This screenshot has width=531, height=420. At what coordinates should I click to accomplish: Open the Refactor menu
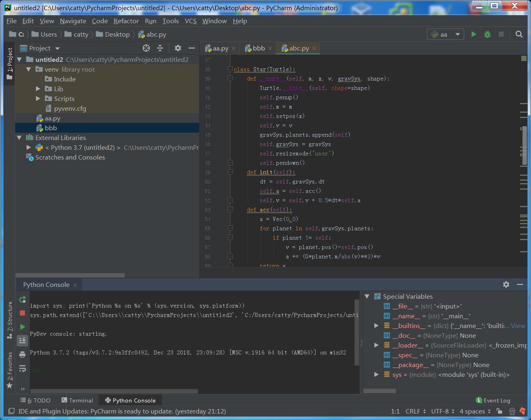[126, 21]
